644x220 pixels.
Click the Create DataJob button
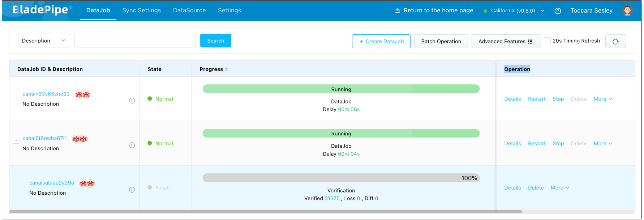click(x=381, y=41)
